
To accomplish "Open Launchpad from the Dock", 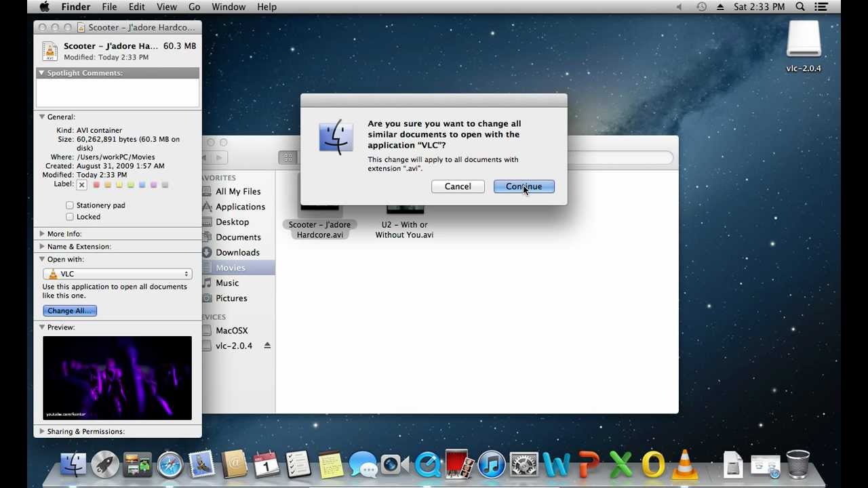I will pyautogui.click(x=104, y=465).
